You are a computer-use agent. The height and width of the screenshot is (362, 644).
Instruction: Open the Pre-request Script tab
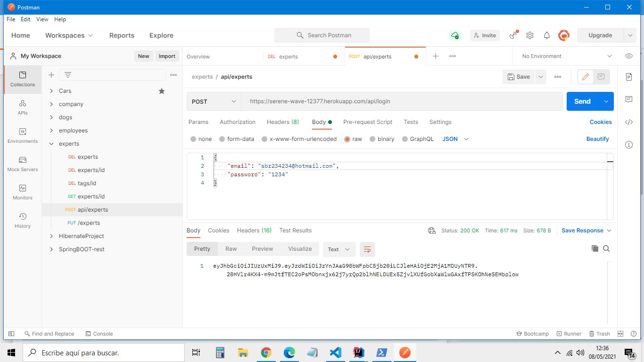(368, 122)
